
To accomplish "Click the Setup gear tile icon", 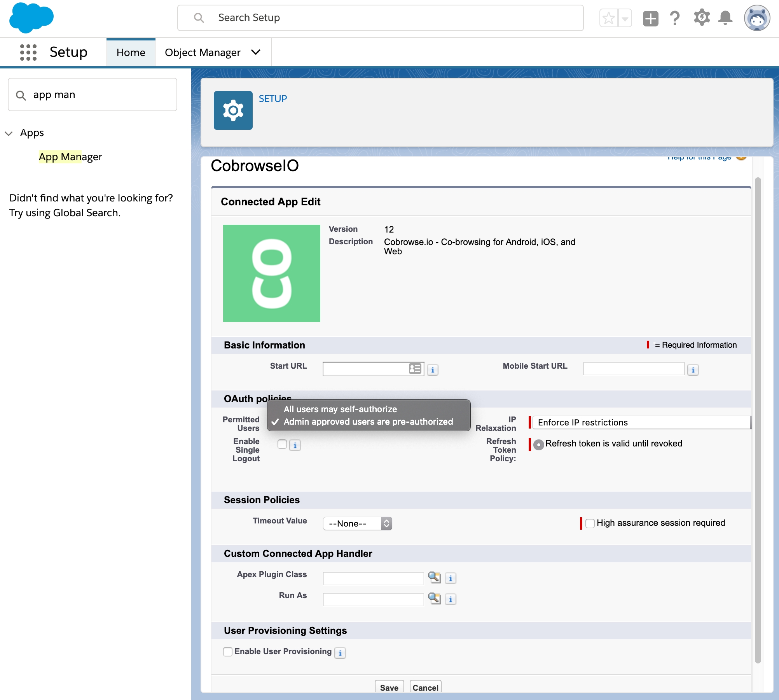I will click(x=233, y=110).
